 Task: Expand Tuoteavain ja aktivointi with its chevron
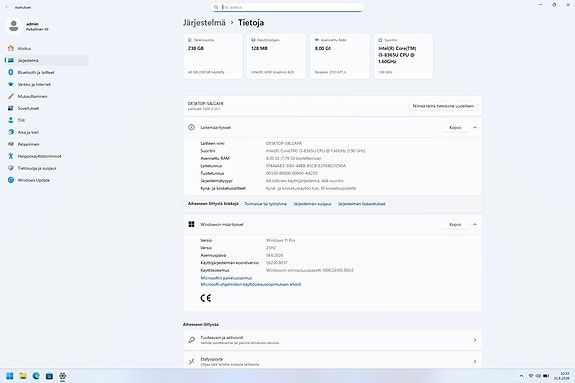(x=475, y=340)
